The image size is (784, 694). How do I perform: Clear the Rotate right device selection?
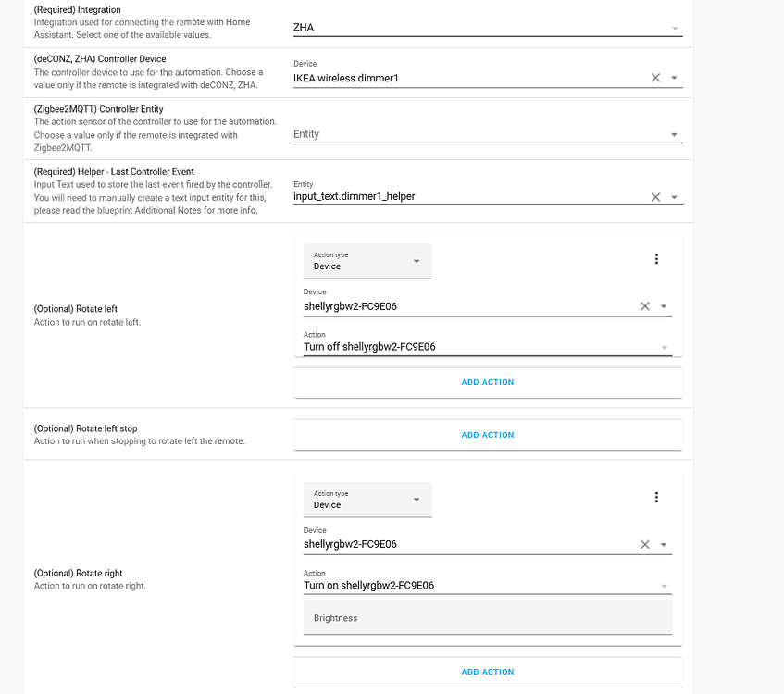tap(645, 545)
